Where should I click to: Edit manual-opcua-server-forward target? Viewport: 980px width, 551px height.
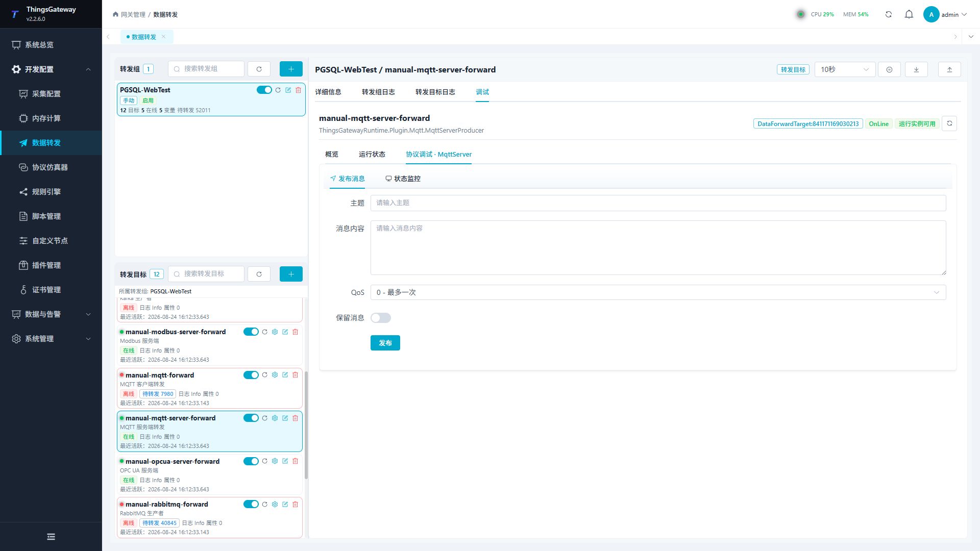pyautogui.click(x=285, y=461)
